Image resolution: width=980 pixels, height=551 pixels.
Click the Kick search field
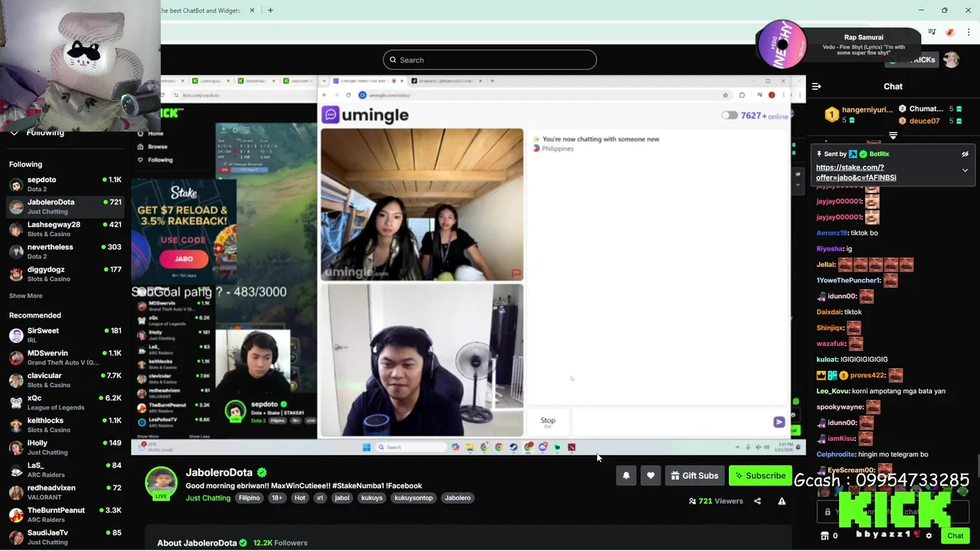[x=490, y=60]
